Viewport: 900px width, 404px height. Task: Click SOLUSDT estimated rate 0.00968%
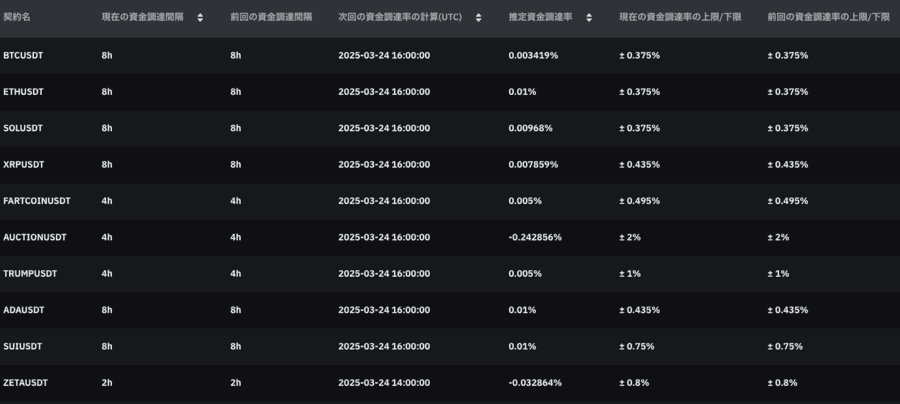pos(530,128)
